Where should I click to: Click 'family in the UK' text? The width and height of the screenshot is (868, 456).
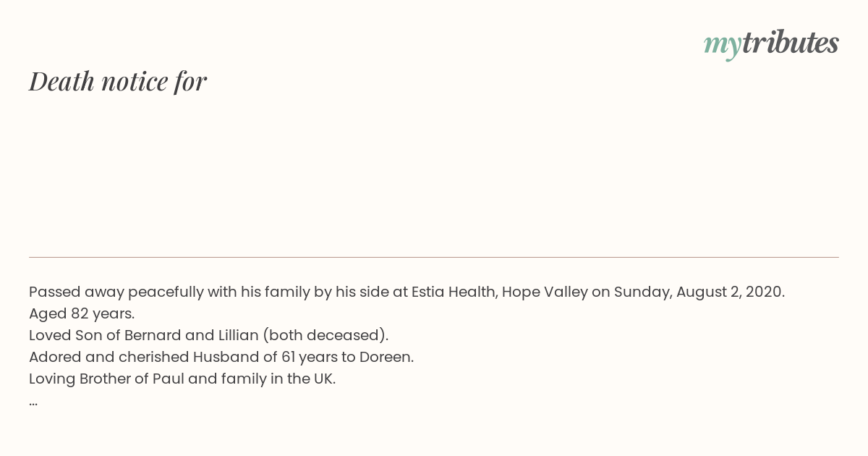(276, 379)
